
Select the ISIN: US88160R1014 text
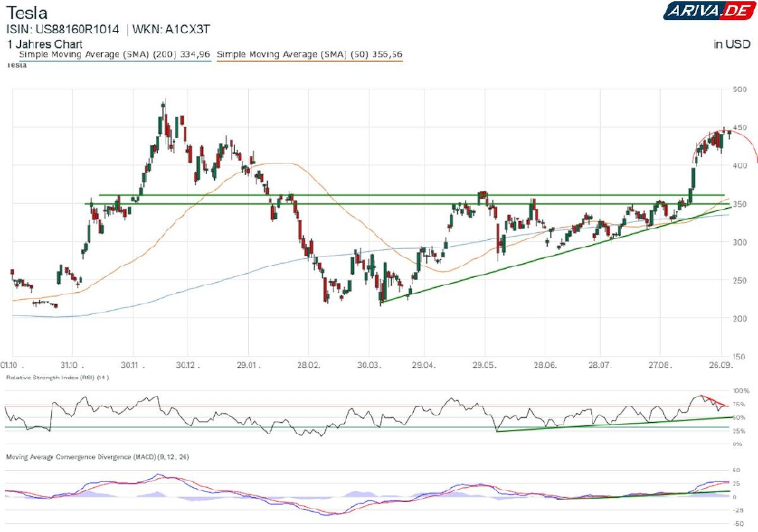(63, 29)
